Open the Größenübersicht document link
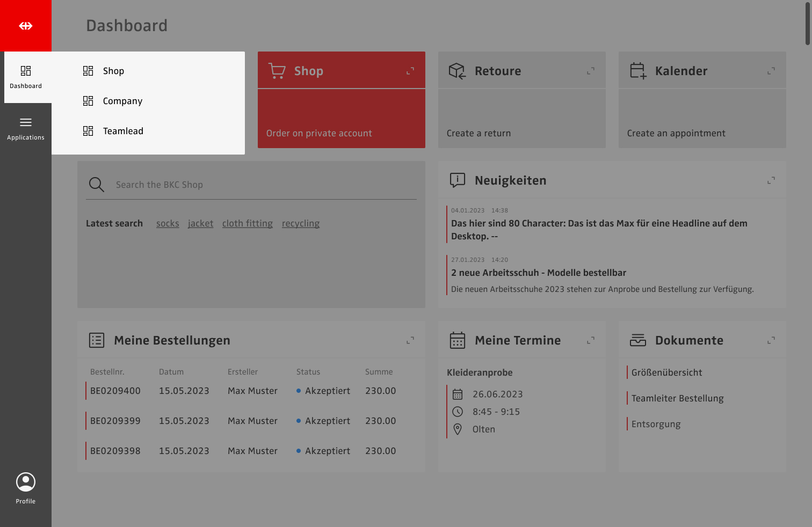Screen dimensions: 812x527 [666, 372]
